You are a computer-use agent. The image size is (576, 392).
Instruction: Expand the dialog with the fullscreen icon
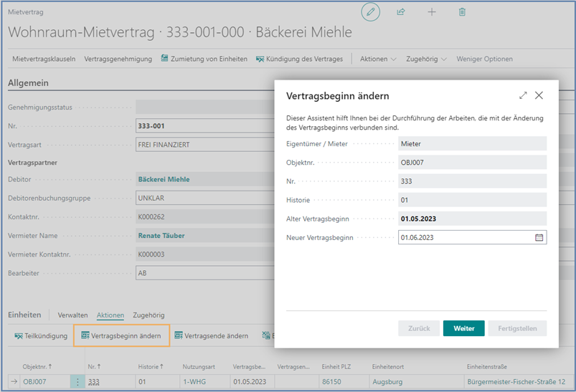[523, 95]
